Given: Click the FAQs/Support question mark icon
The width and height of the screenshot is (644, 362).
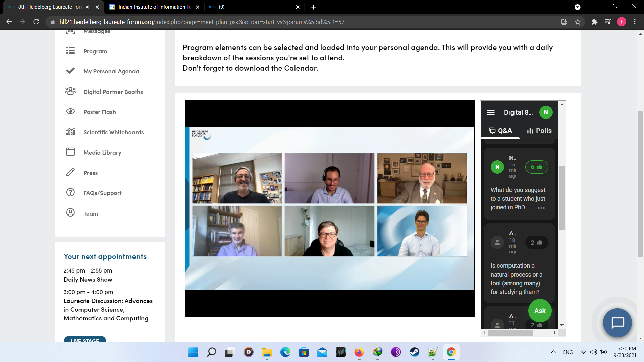Looking at the screenshot, I should coord(70,192).
